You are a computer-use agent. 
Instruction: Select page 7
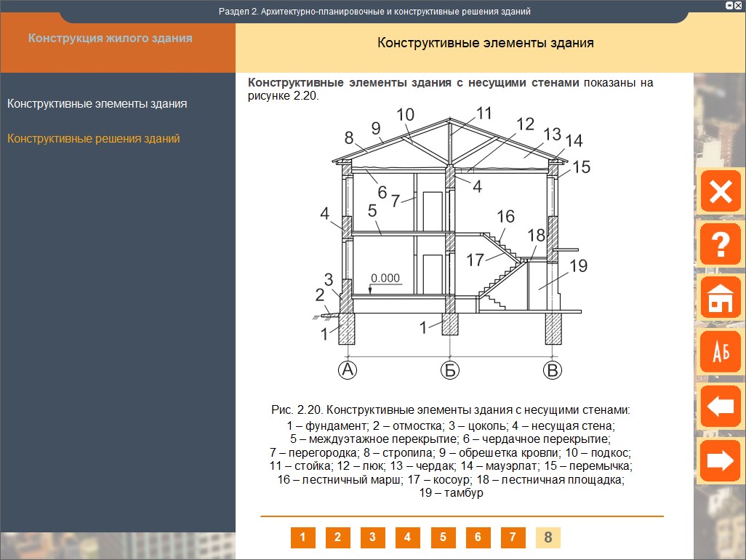[513, 537]
